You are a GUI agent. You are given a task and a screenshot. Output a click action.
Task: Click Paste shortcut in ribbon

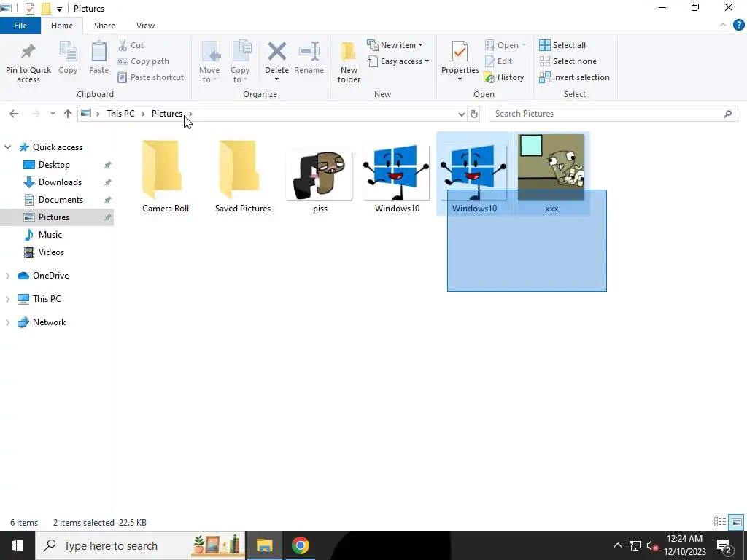150,77
